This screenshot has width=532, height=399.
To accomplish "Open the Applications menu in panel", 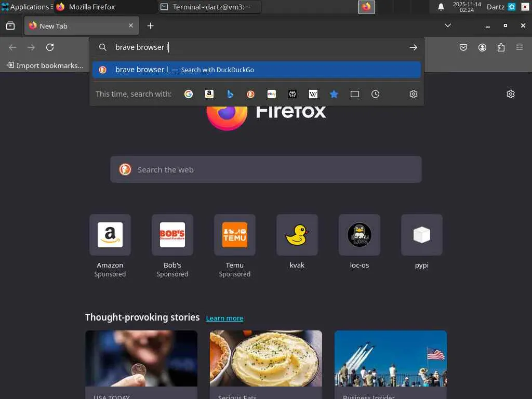I will pyautogui.click(x=27, y=7).
